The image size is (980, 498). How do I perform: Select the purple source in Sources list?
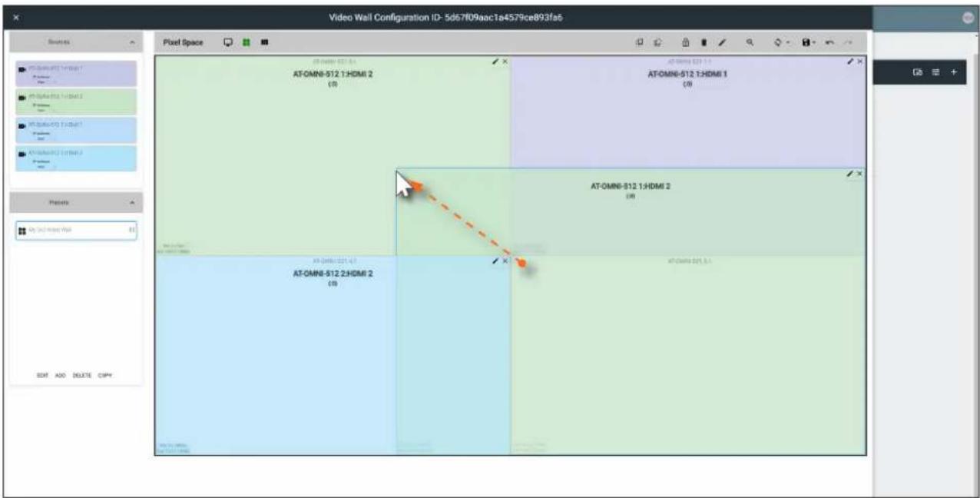coord(76,74)
